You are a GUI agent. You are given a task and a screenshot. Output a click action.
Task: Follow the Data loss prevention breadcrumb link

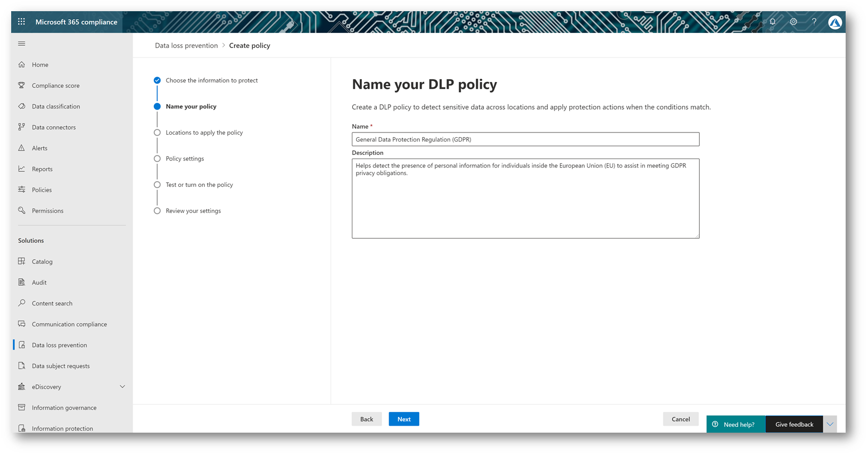[x=186, y=45]
